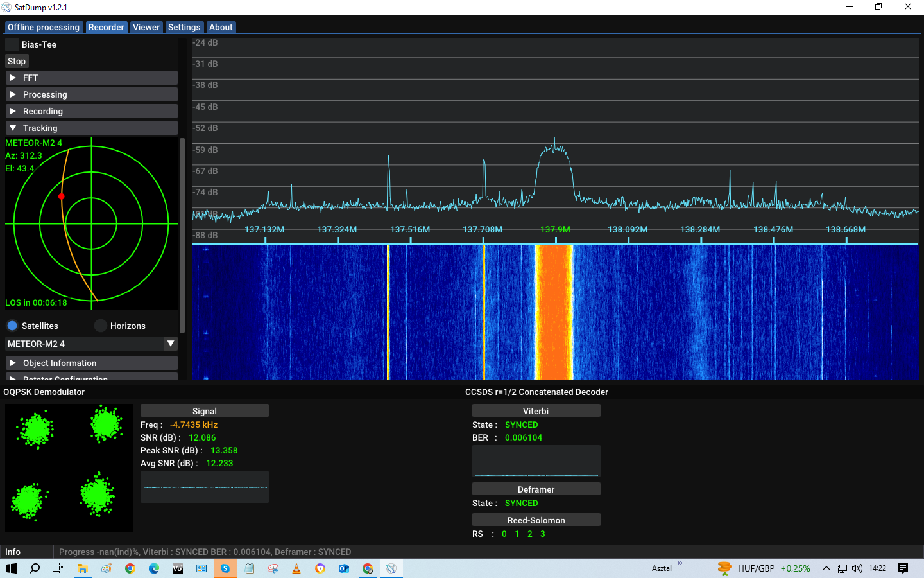Click the taskbar clock showing 14:22
Image resolution: width=924 pixels, height=578 pixels.
pyautogui.click(x=877, y=568)
